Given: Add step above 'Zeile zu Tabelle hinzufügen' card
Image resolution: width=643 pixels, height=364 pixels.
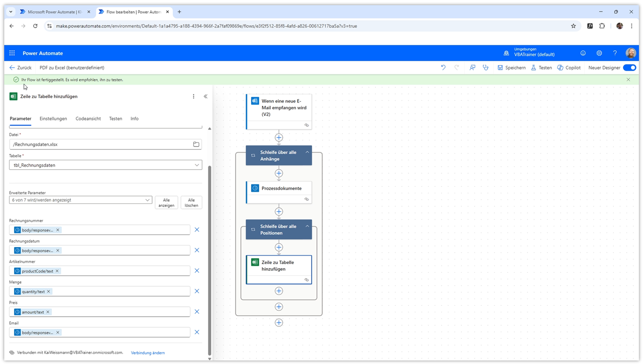Looking at the screenshot, I should (279, 247).
